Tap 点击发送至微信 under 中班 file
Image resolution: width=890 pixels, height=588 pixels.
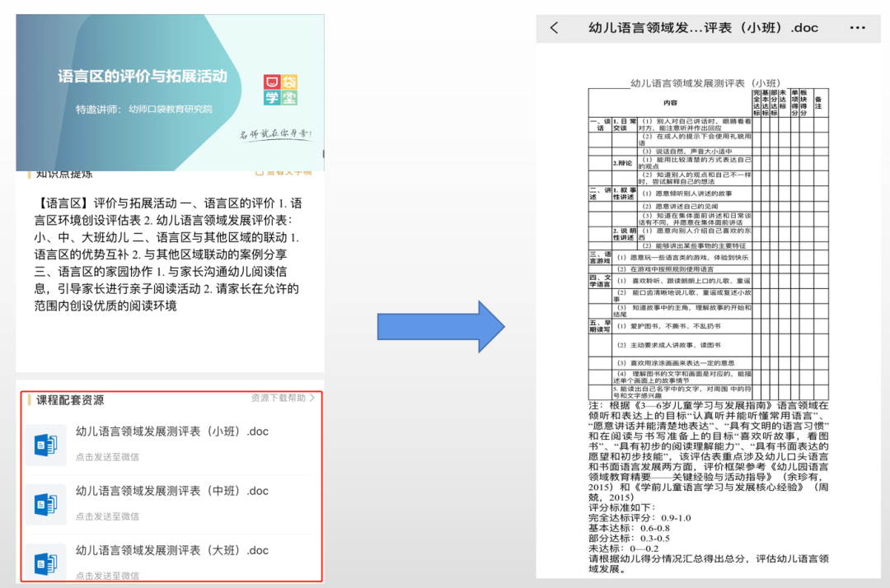(107, 516)
